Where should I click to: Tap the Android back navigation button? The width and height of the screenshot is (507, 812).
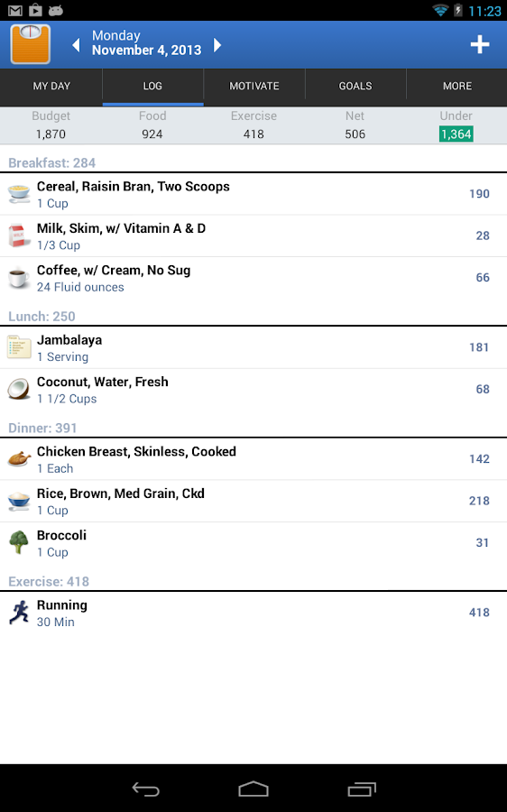click(x=145, y=789)
